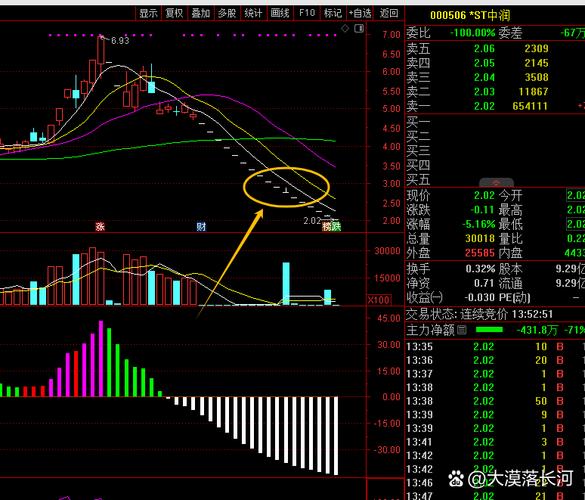Select the 卖三 row price 2.04
Image resolution: width=585 pixels, height=500 pixels.
point(484,77)
